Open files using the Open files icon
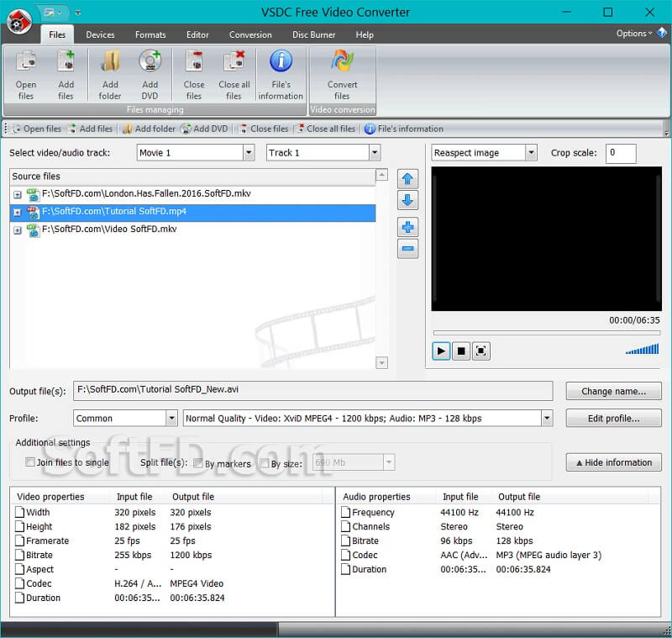 click(x=25, y=74)
